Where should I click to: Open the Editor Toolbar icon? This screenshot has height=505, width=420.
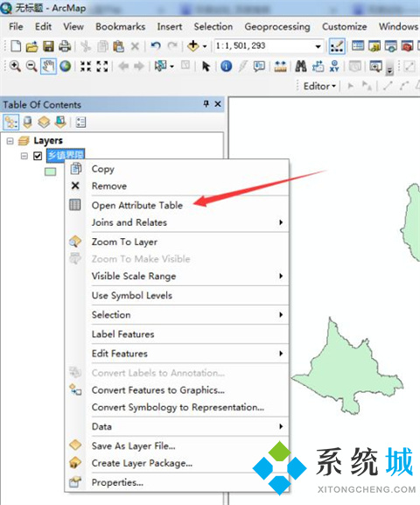click(337, 46)
